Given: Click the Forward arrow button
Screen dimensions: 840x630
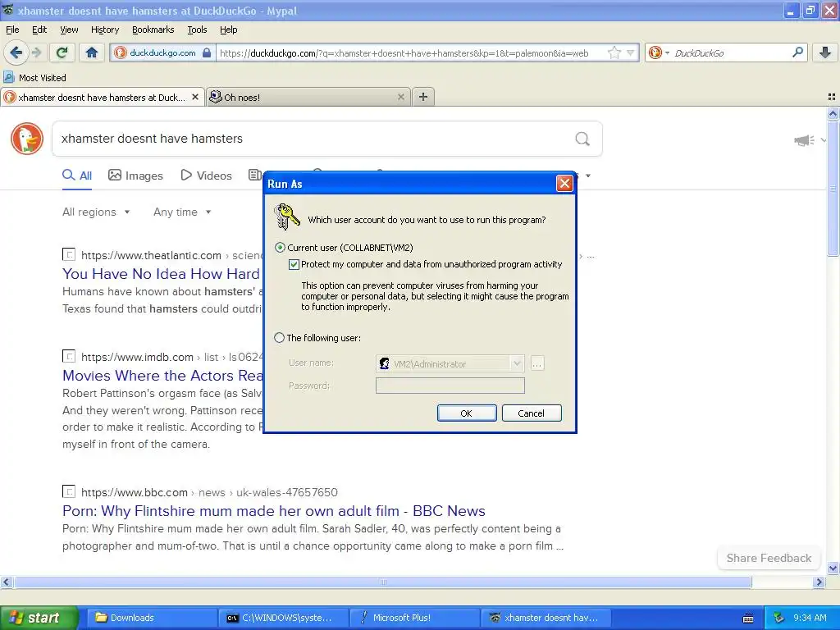Looking at the screenshot, I should point(36,52).
